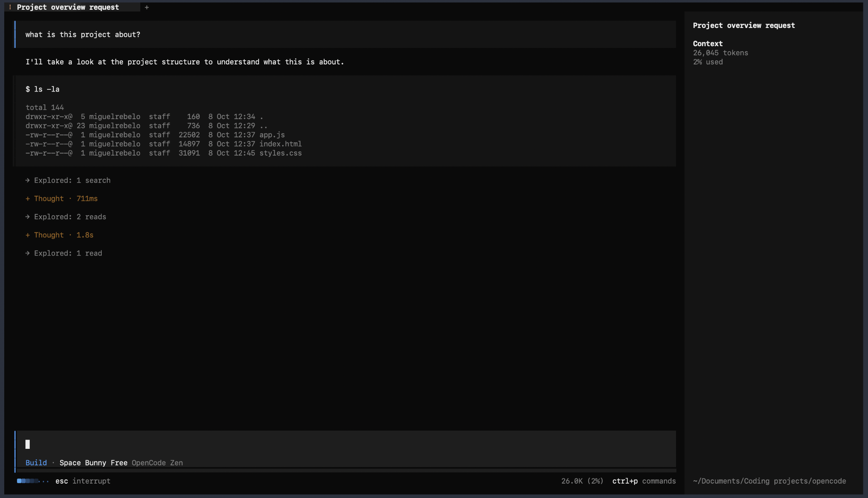Click the 'total 144' output line
Screen dimensions: 868x498
click(45, 108)
